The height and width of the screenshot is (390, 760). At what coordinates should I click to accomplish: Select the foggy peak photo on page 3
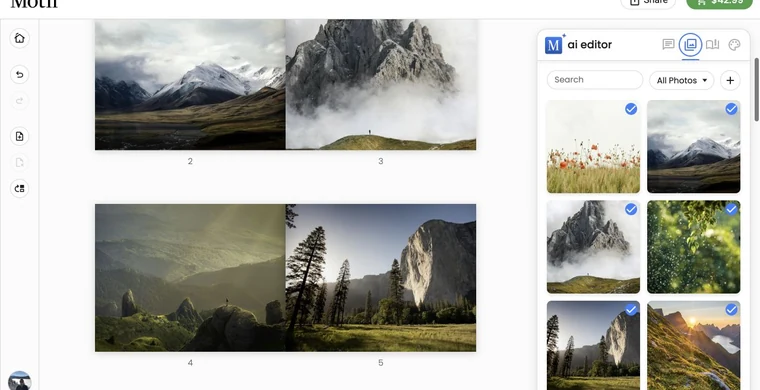381,84
